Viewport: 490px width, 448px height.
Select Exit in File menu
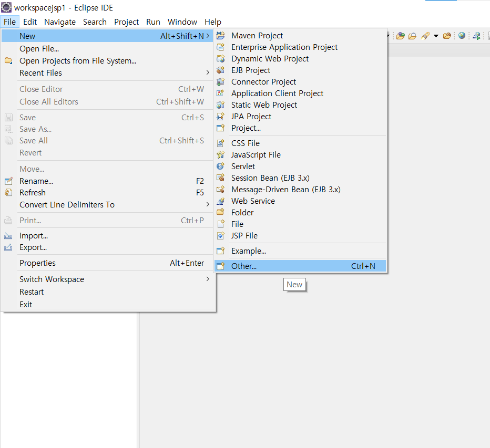pyautogui.click(x=108, y=305)
